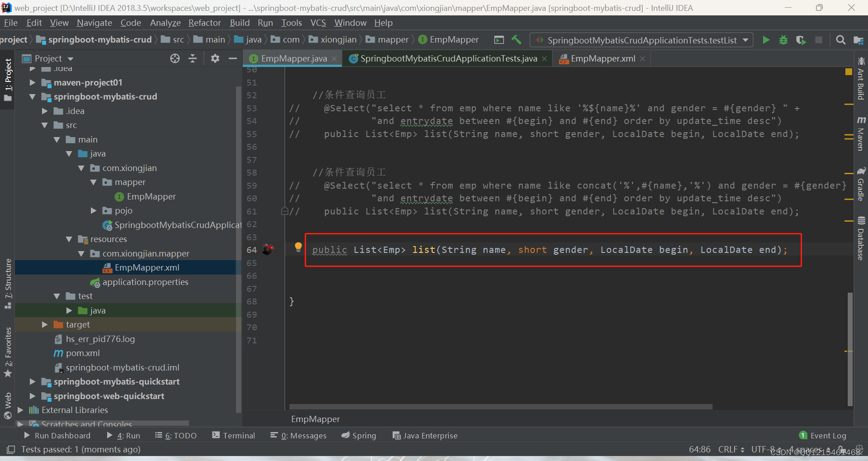The height and width of the screenshot is (461, 868).
Task: Click the editor vertical scrollbar
Action: click(x=850, y=349)
